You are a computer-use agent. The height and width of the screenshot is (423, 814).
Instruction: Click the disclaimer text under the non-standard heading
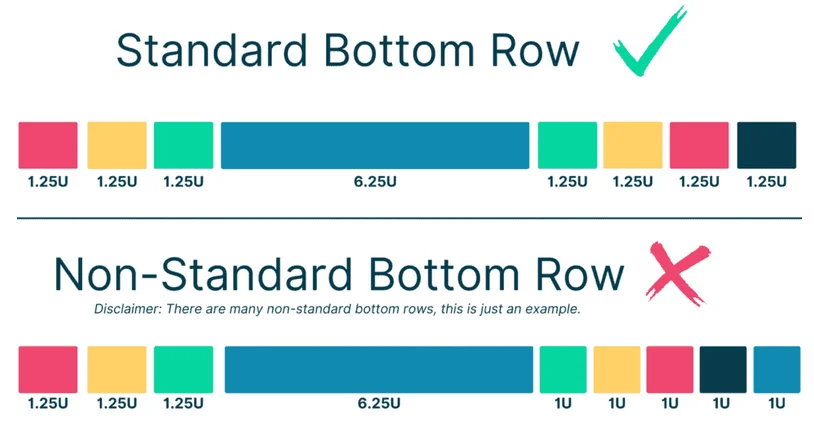click(x=338, y=309)
